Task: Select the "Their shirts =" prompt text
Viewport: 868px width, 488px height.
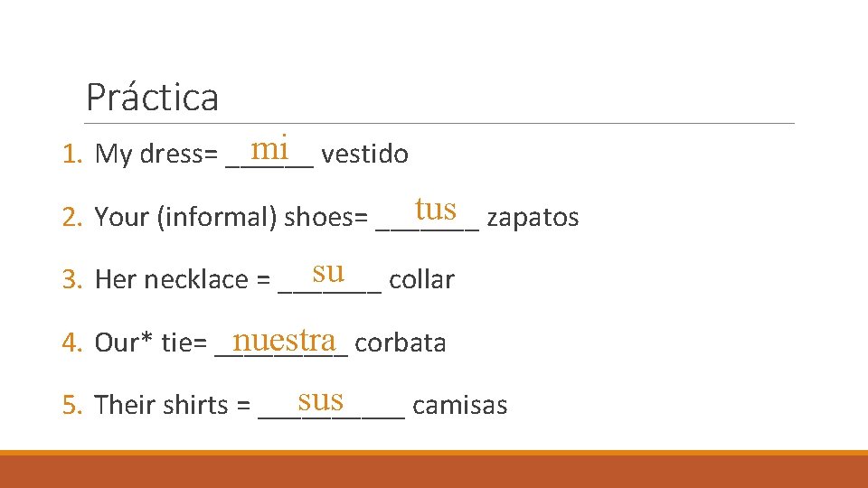Action: pyautogui.click(x=173, y=406)
